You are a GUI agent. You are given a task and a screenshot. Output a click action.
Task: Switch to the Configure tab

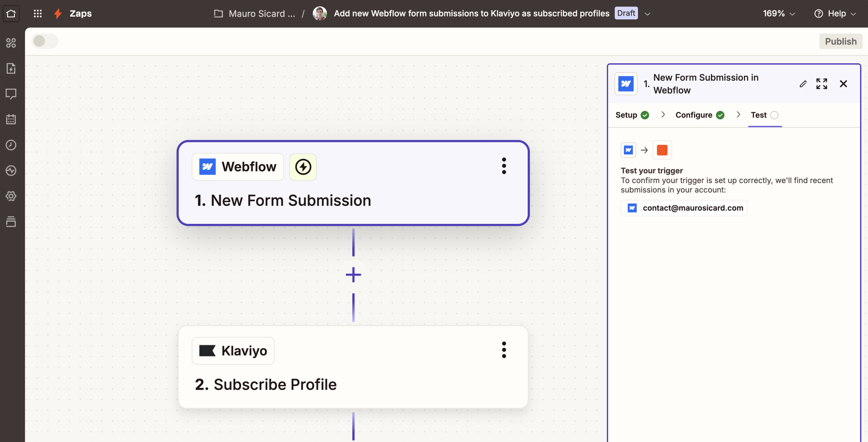click(x=699, y=115)
